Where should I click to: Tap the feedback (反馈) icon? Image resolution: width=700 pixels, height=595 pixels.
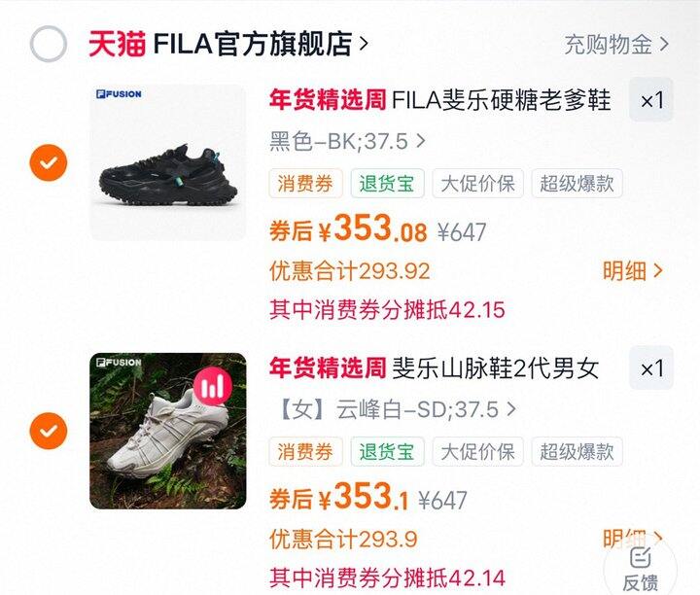pos(640,567)
